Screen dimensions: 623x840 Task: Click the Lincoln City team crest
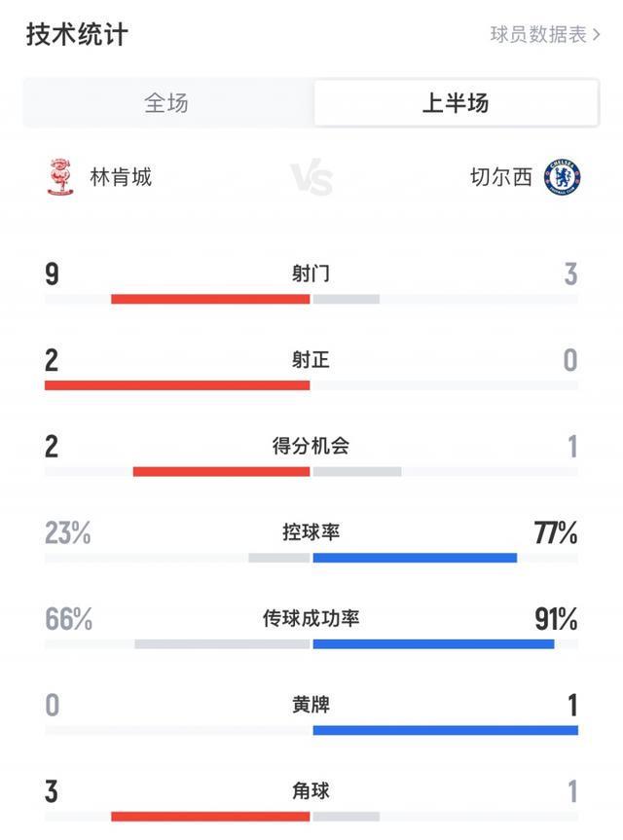tap(60, 175)
